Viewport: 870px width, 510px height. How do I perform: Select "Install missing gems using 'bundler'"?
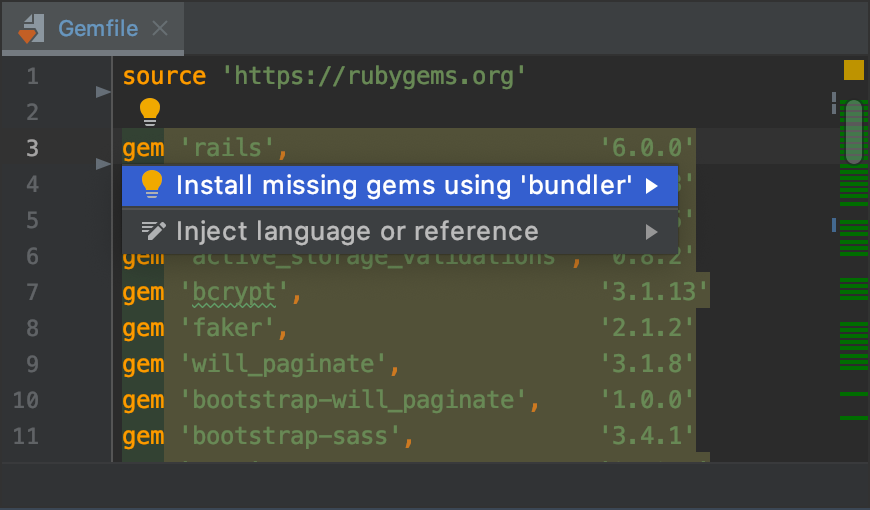coord(404,185)
